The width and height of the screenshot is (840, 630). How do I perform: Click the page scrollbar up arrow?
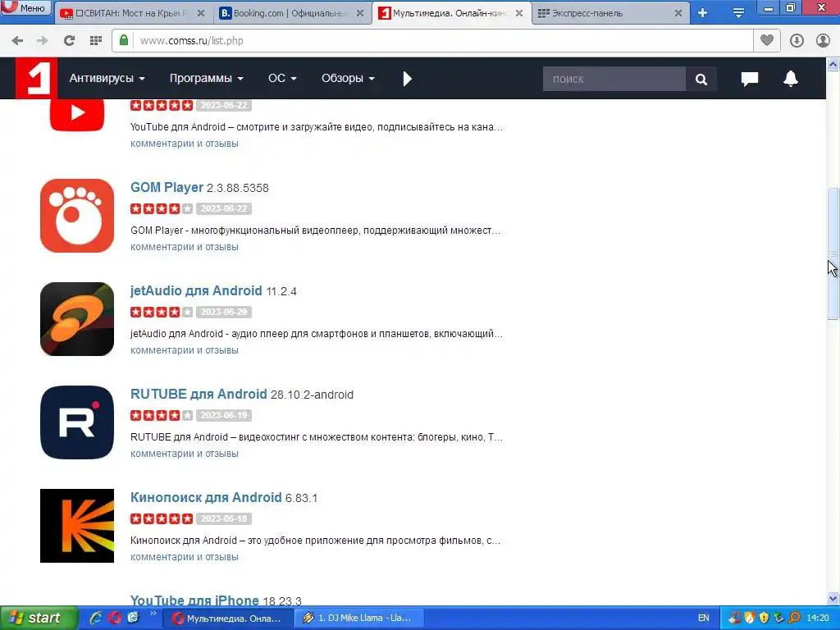pos(833,65)
